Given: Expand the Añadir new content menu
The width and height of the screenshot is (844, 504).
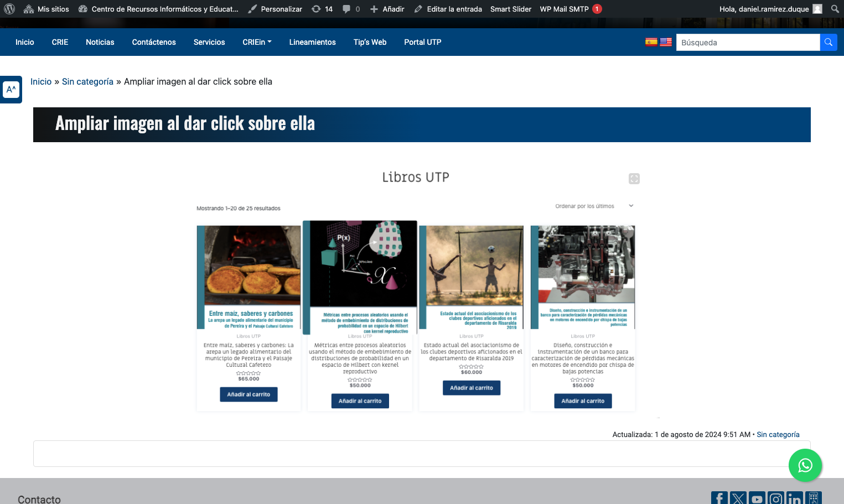Looking at the screenshot, I should click(387, 9).
